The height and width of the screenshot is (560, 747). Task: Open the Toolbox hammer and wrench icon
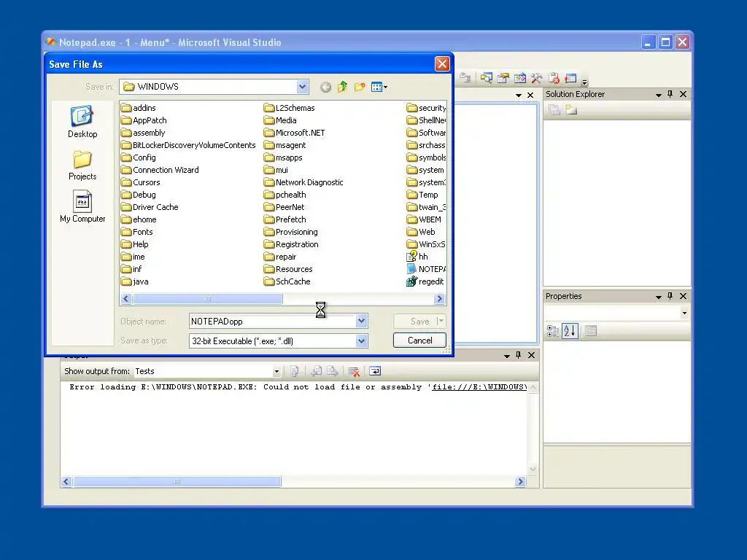point(536,78)
